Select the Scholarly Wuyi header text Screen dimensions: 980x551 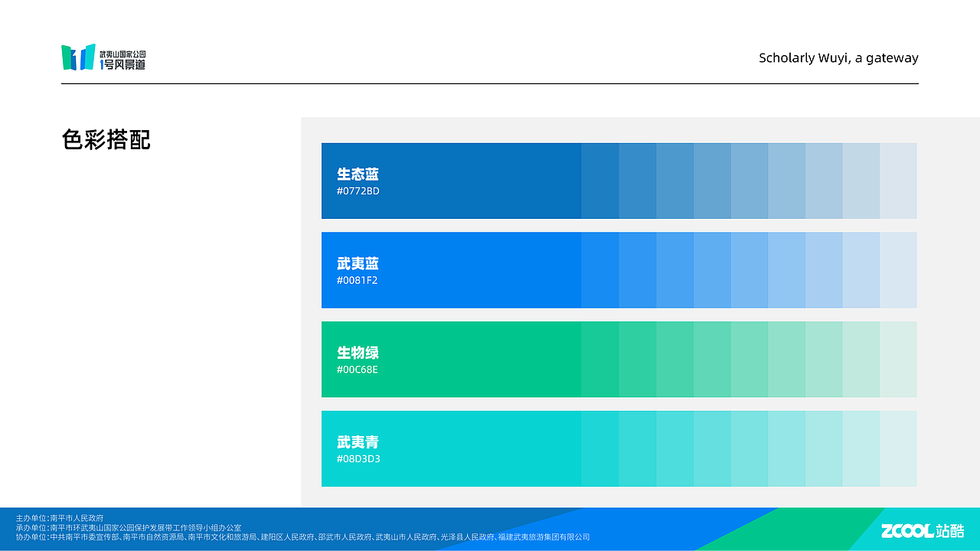pyautogui.click(x=838, y=57)
